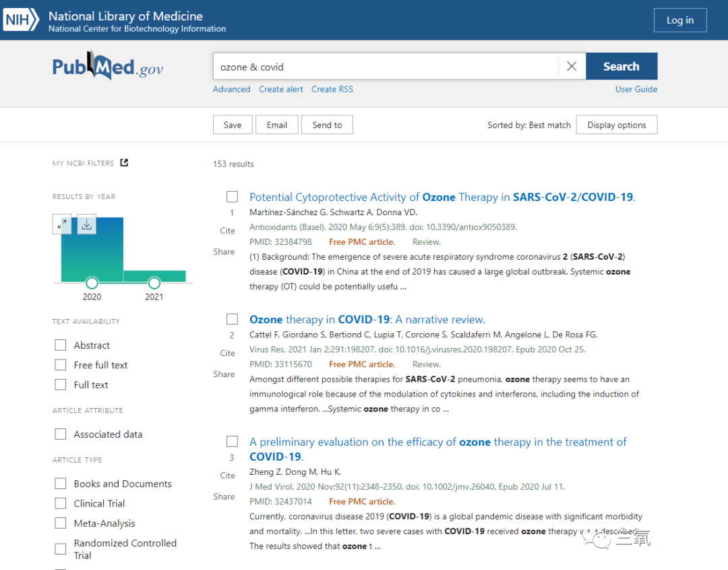This screenshot has height=570, width=728.
Task: Click 'Sorted by: Best match' text
Action: coord(529,125)
